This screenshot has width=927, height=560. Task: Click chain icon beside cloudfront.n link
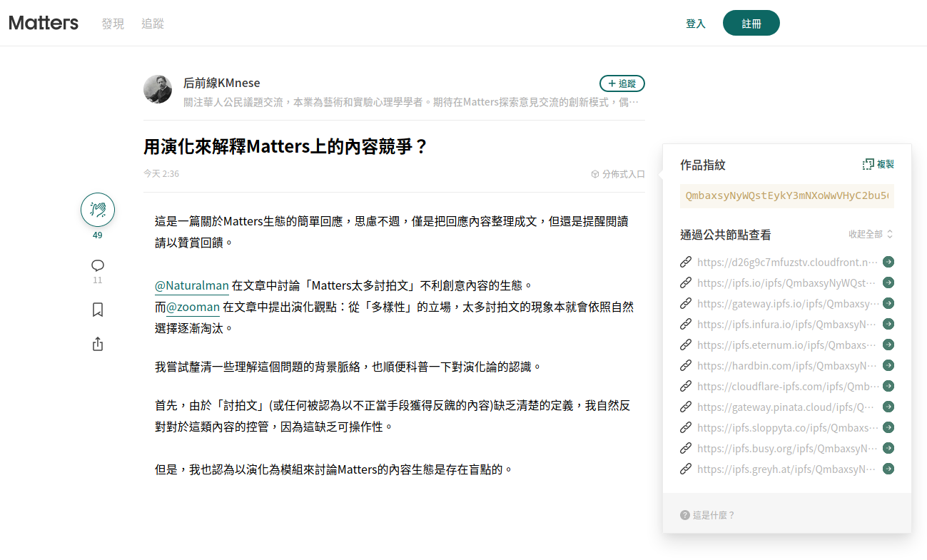tap(686, 262)
